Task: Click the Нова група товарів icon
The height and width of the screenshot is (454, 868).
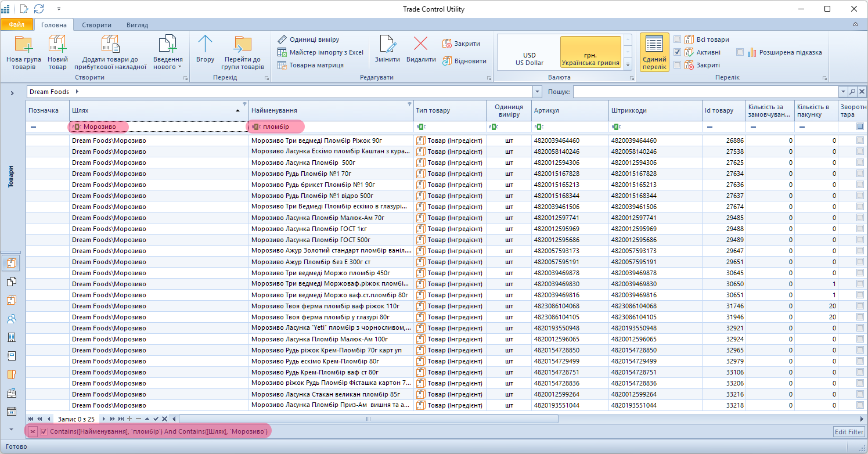Action: click(23, 45)
